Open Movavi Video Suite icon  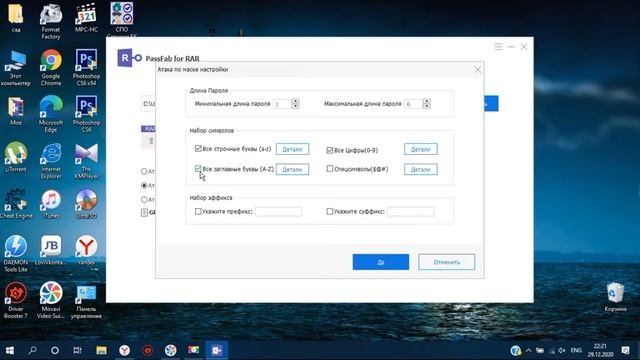pyautogui.click(x=51, y=300)
